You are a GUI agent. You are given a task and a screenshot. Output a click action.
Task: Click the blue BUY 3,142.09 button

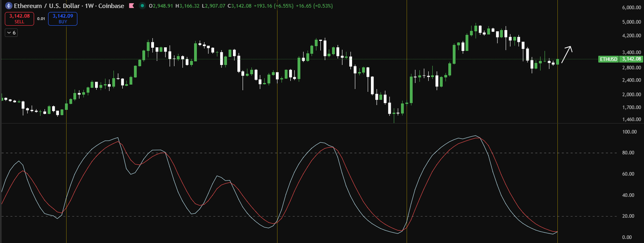coord(63,19)
